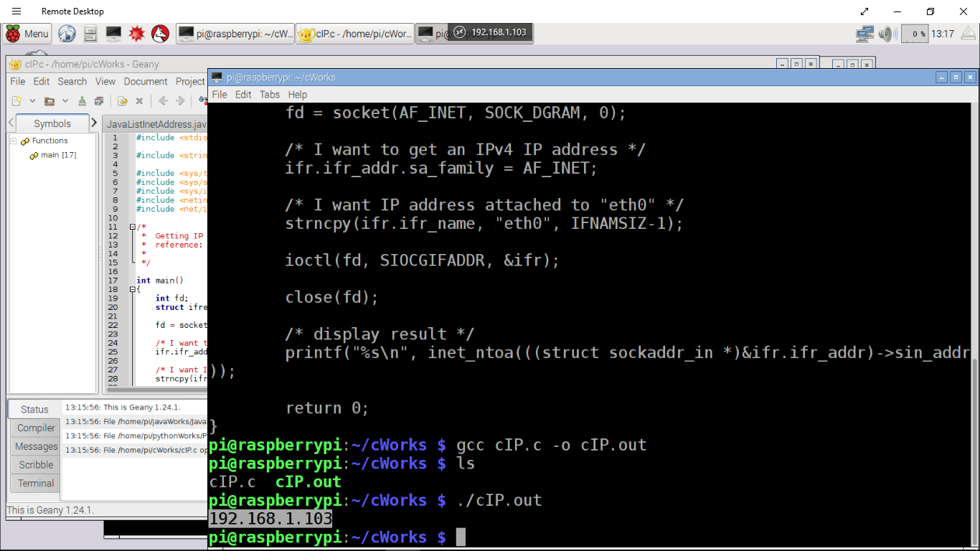This screenshot has width=980, height=551.
Task: Switch to cIP.c Geany taskbar entry
Action: click(354, 34)
